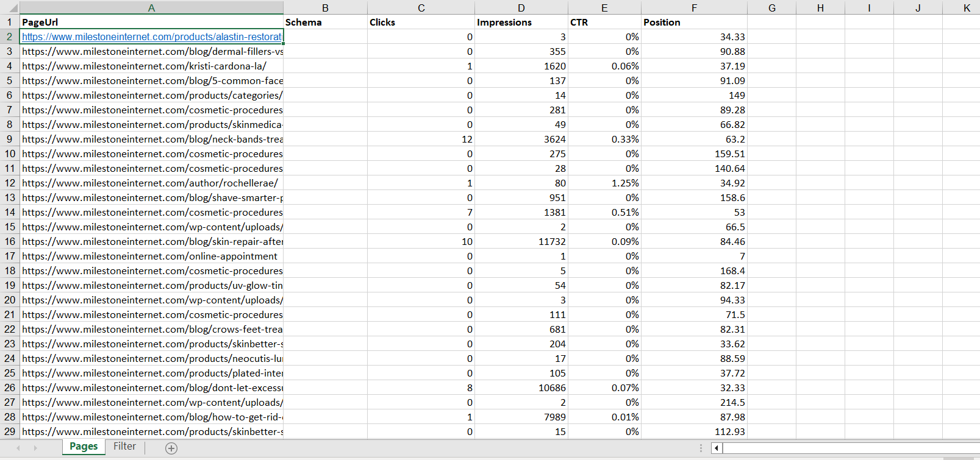Select the plated-inter product URL cell
The image size is (980, 460).
click(151, 373)
